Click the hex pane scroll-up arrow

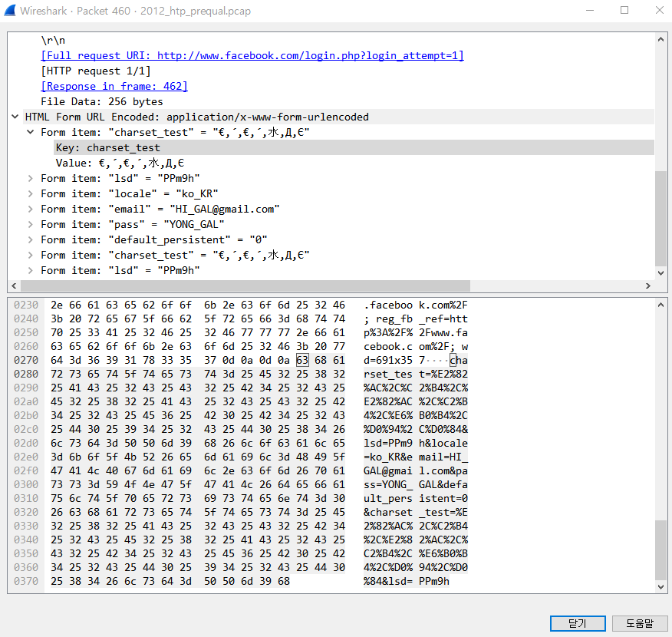660,305
